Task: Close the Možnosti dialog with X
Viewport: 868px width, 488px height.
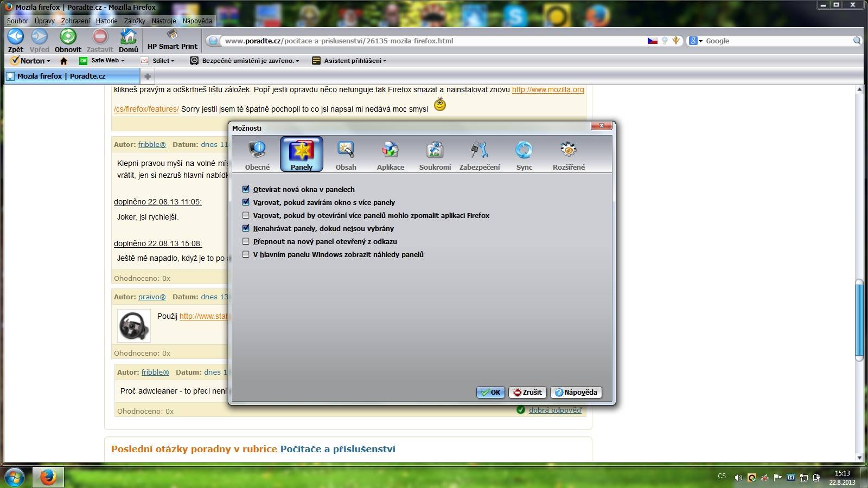Action: coord(601,126)
